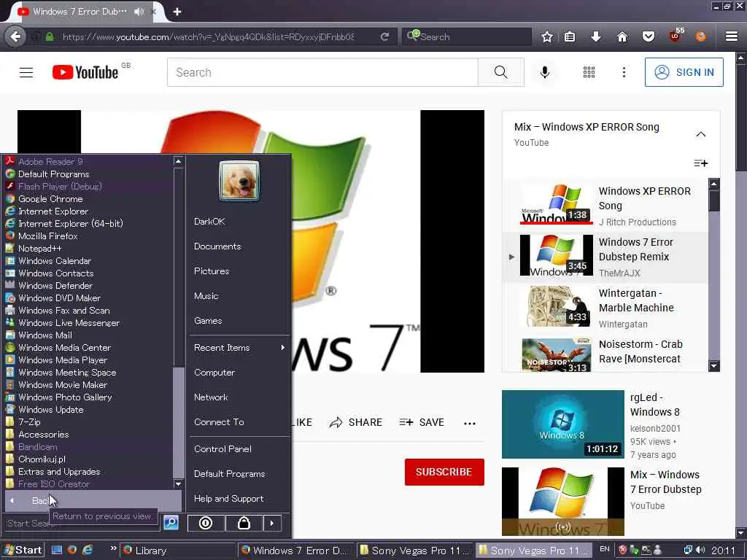The height and width of the screenshot is (560, 747).
Task: Click the YouTube search input field
Action: [x=322, y=72]
